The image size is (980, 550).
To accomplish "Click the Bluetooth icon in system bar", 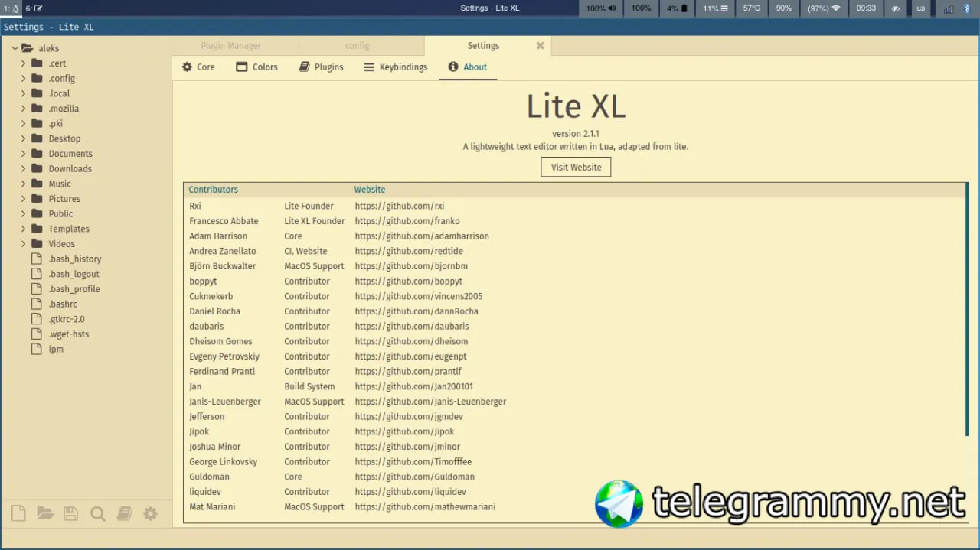I will pyautogui.click(x=966, y=8).
